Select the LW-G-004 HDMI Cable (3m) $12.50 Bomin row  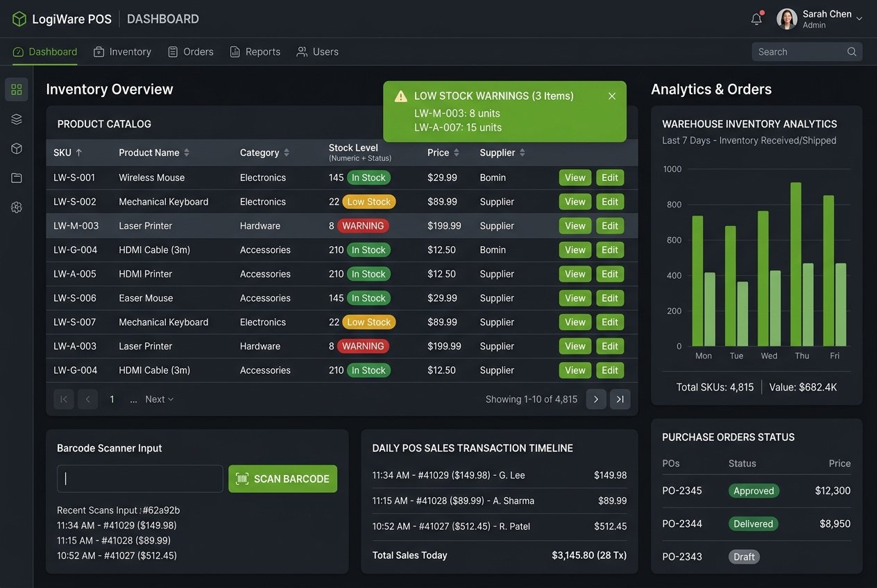pos(342,250)
